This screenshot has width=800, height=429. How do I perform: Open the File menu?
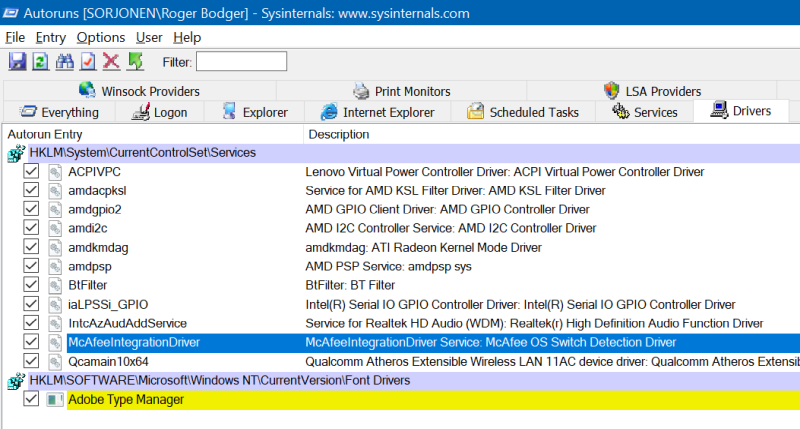(15, 37)
